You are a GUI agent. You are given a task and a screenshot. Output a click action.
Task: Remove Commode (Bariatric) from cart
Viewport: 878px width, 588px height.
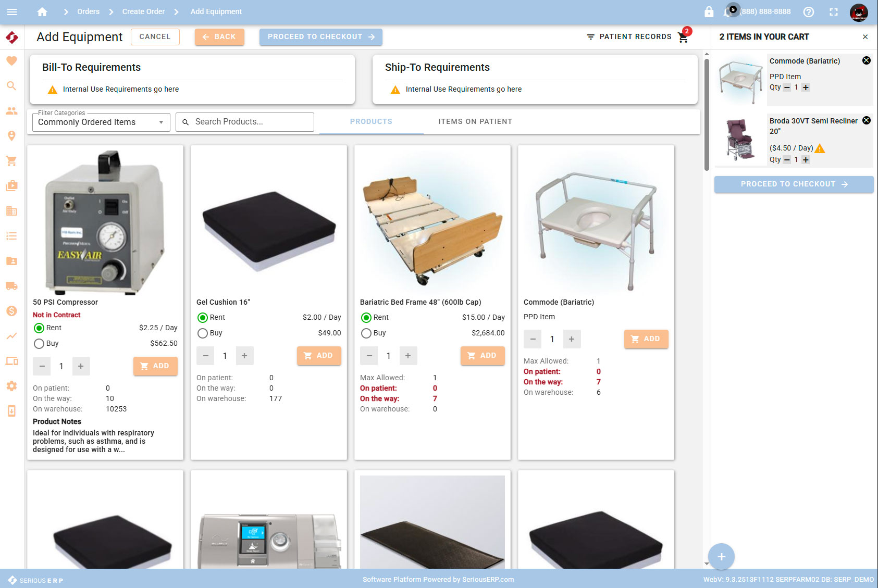coord(866,60)
